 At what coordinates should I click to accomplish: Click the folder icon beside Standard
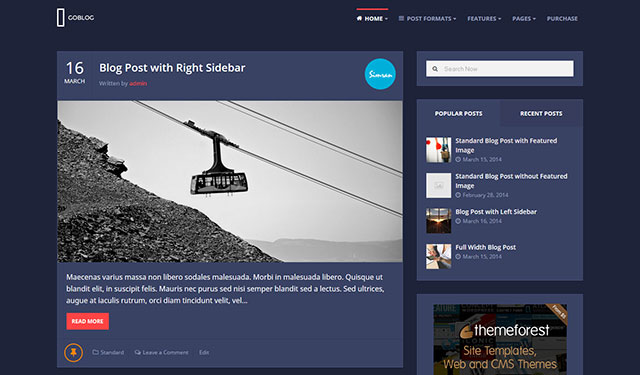[96, 352]
